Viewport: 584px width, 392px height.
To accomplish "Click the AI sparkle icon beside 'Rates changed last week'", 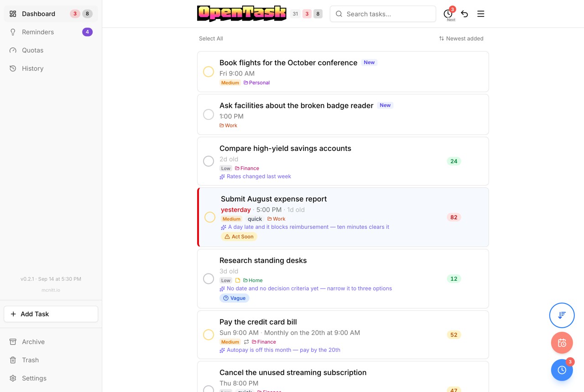I will [222, 177].
